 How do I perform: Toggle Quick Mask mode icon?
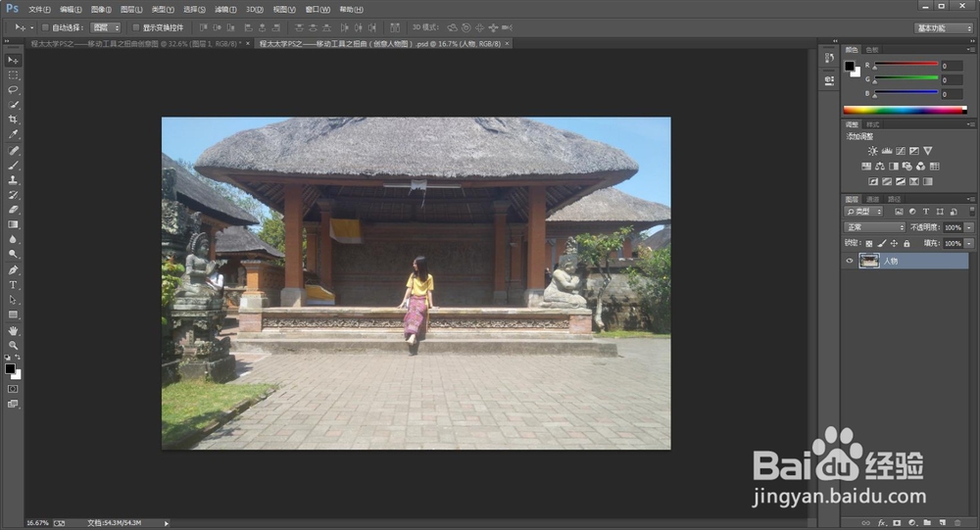[x=13, y=389]
